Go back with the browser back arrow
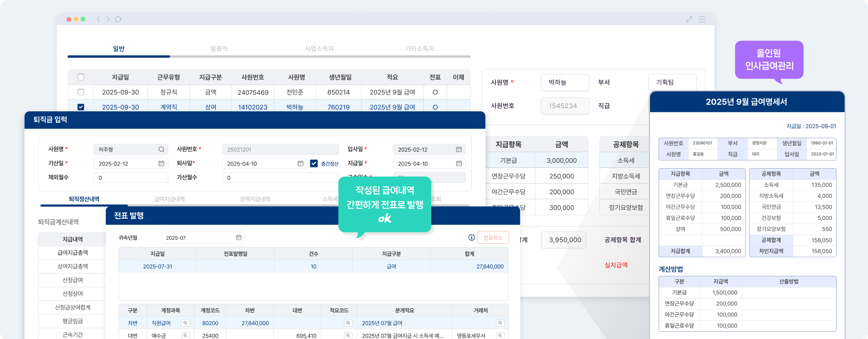 98,19
